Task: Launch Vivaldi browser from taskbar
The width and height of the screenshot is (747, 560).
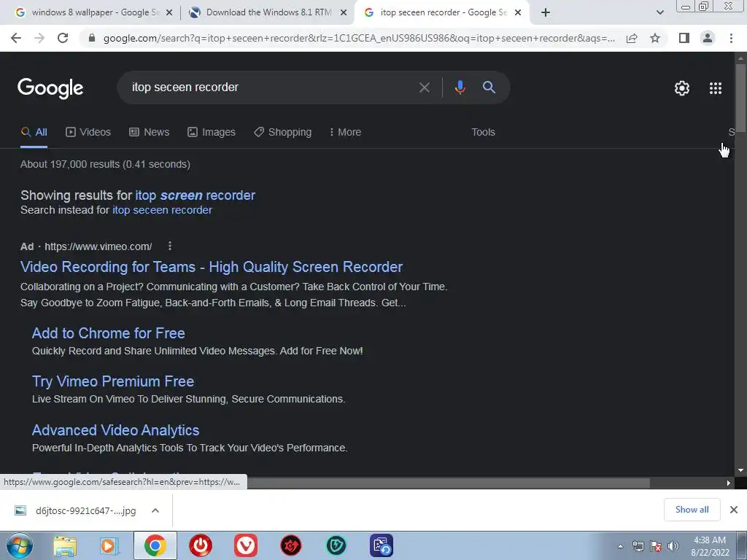Action: 246,545
